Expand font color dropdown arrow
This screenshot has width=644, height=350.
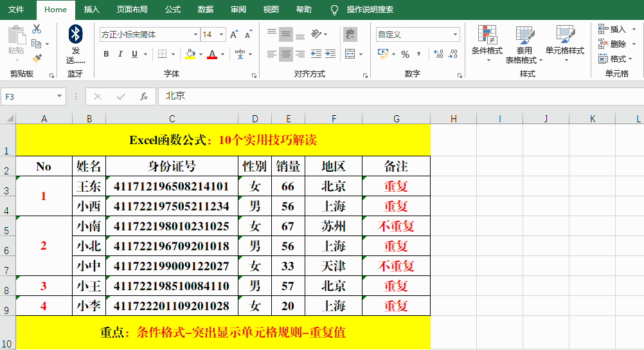click(x=222, y=54)
